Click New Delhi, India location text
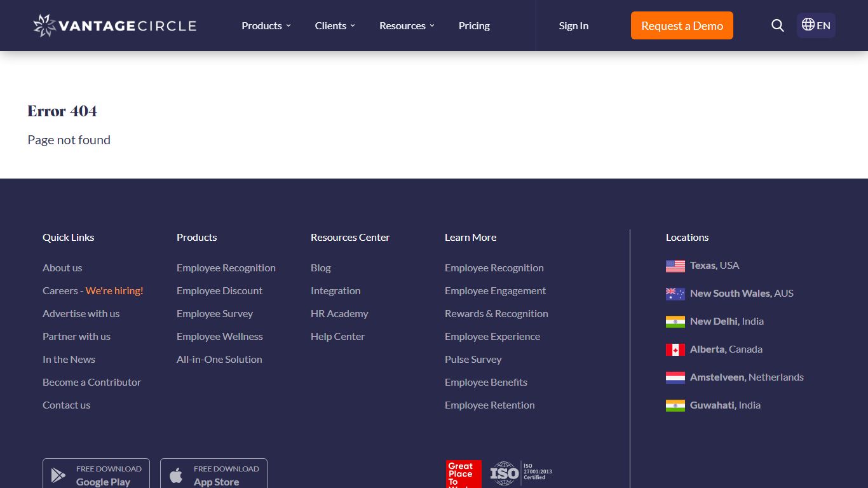 click(727, 321)
